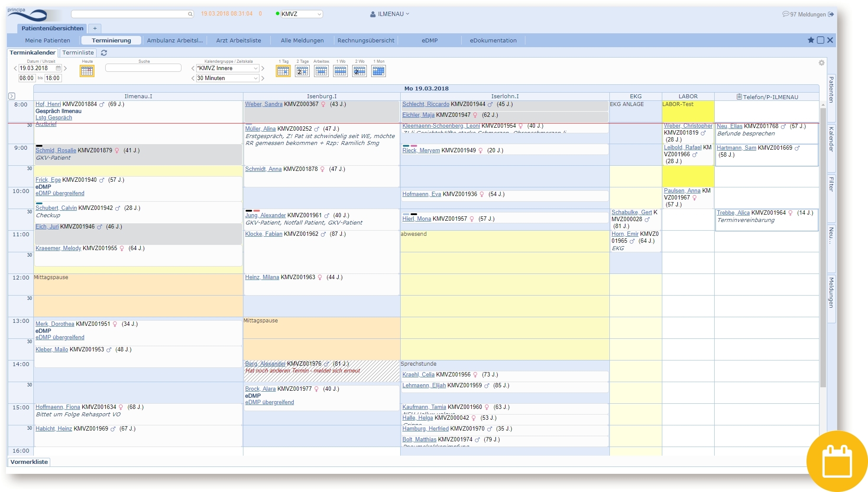Click the Suche input field
868x492 pixels.
tap(143, 68)
